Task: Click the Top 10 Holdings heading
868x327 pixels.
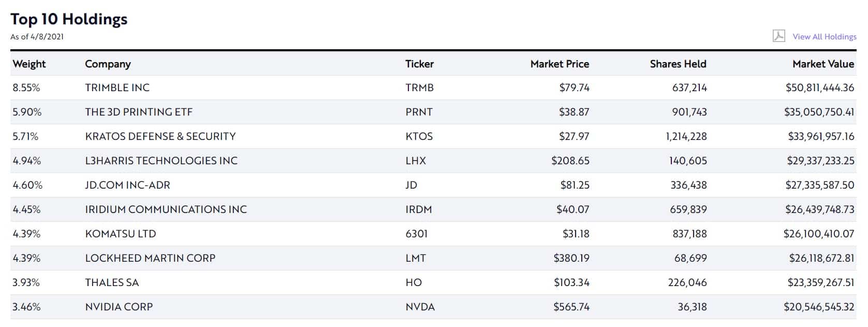Action: [69, 19]
